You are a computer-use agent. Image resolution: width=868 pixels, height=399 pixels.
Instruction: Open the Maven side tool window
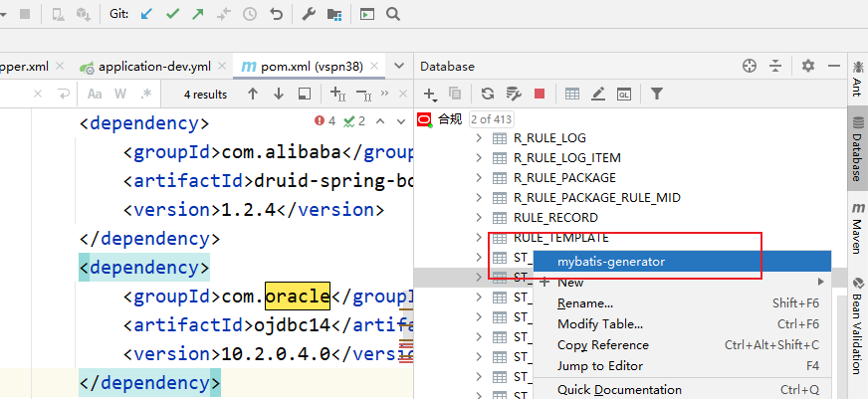point(856,230)
